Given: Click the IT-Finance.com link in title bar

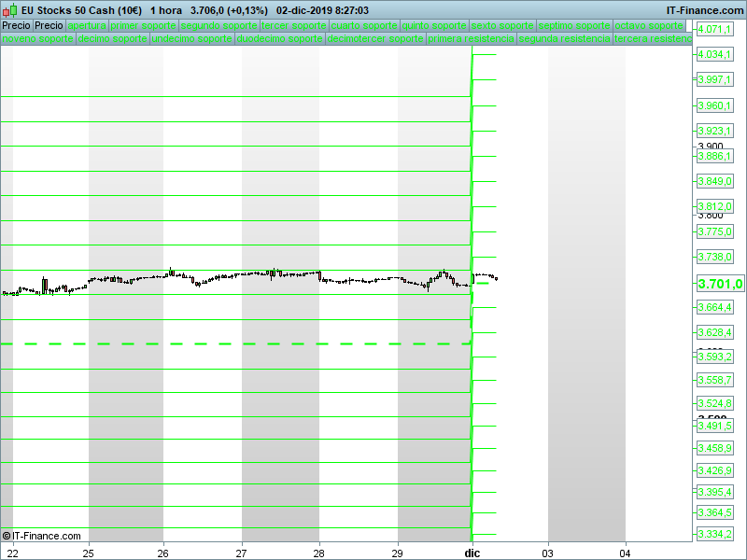Looking at the screenshot, I should coord(705,10).
